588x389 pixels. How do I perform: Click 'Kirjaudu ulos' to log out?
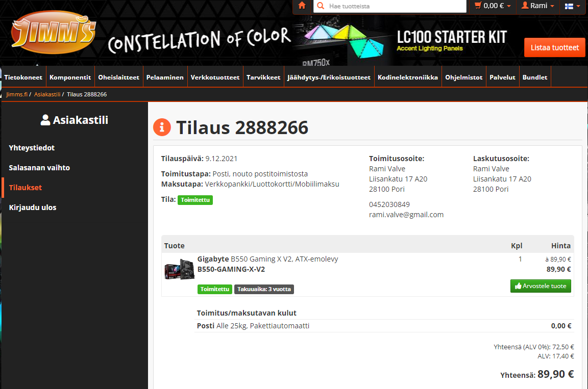(x=33, y=208)
